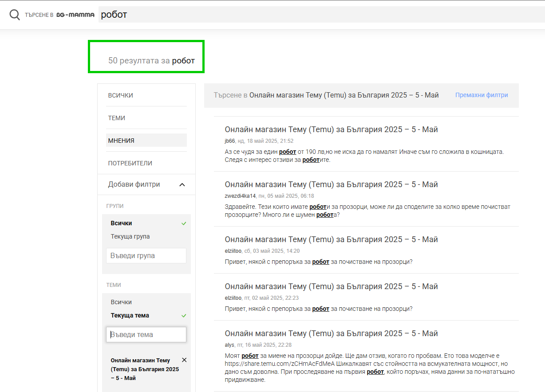Open elziitoo's post from 03 май 2025
The image size is (545, 392).
pyautogui.click(x=331, y=239)
